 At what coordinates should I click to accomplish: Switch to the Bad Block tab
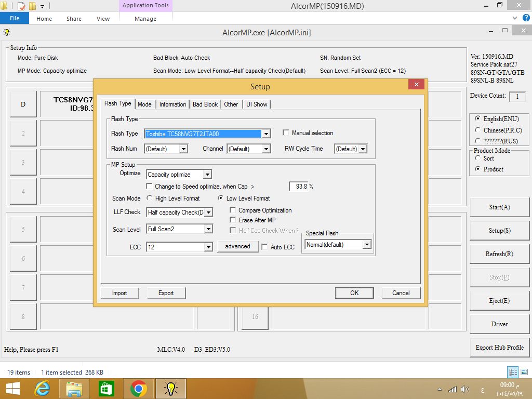[205, 104]
